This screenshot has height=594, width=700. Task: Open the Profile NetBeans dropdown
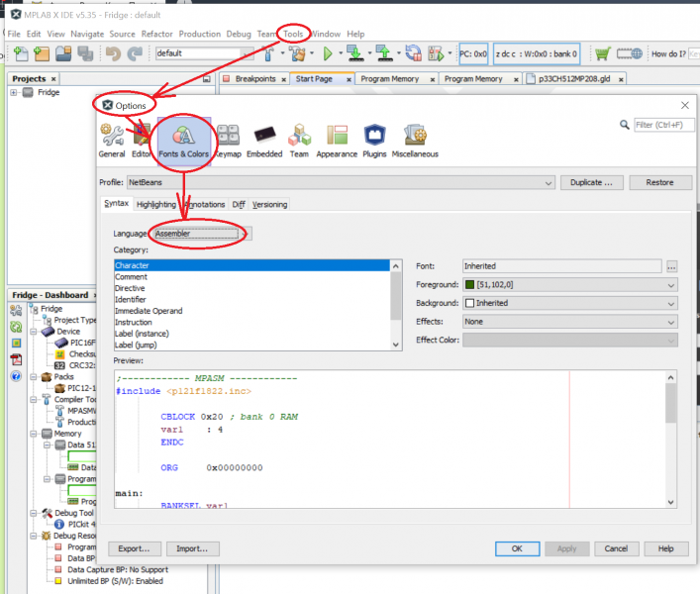pos(341,182)
